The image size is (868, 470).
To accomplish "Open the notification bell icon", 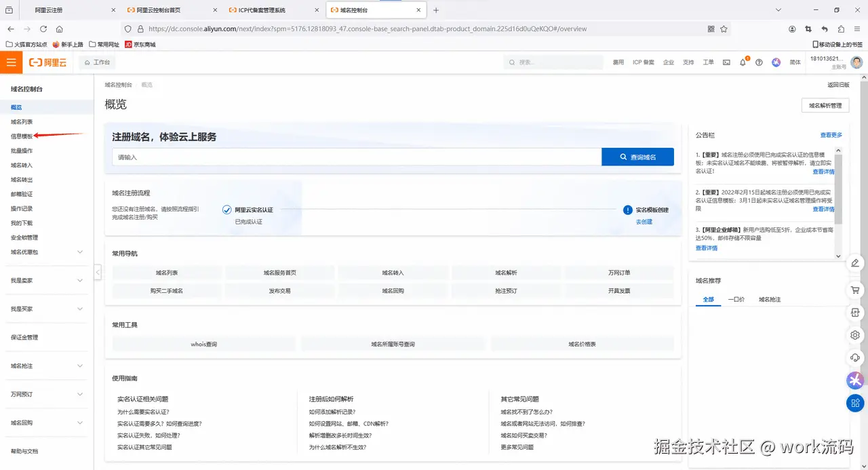I will pos(743,62).
